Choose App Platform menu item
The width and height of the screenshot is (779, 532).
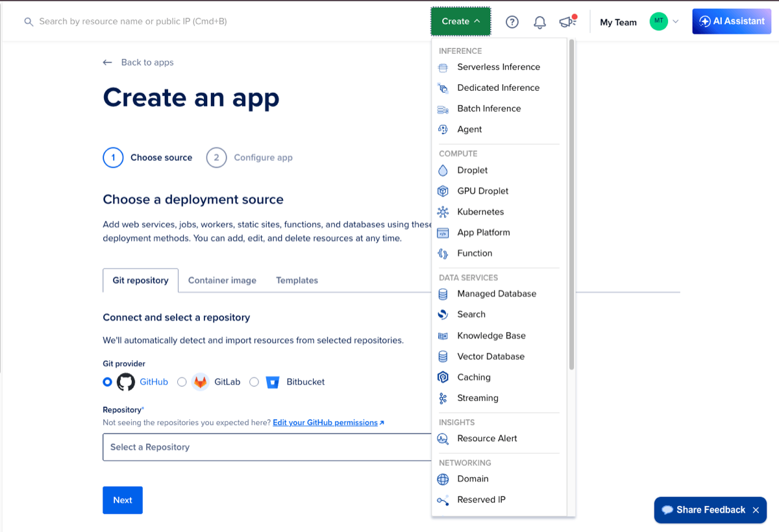pyautogui.click(x=499, y=233)
